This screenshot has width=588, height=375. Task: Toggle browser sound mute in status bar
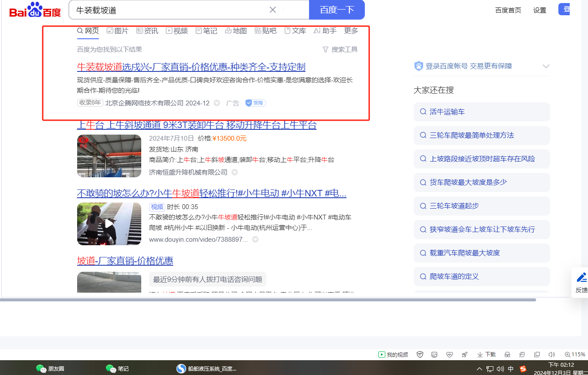[x=551, y=355]
